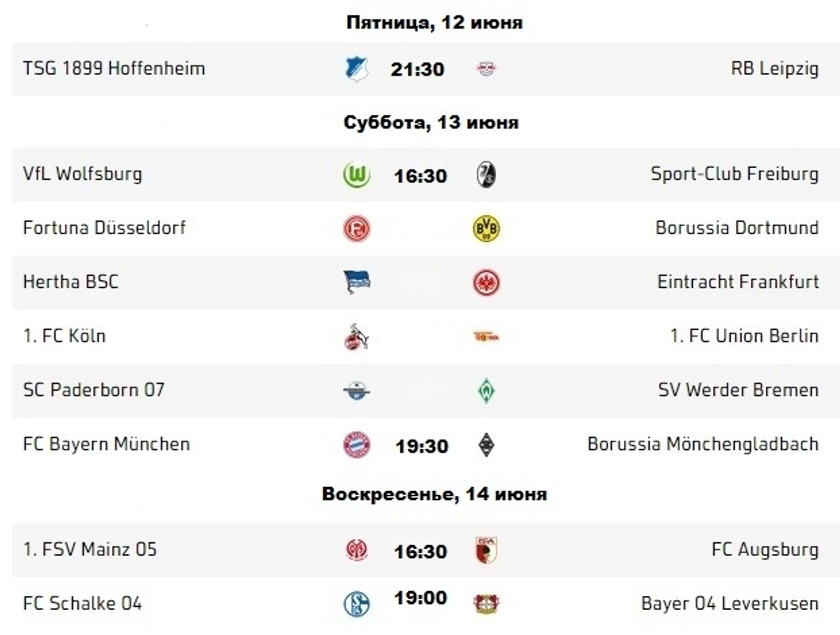Screen dimensions: 840x635
Task: Select the Werder Bremen diamond logo
Action: point(486,391)
